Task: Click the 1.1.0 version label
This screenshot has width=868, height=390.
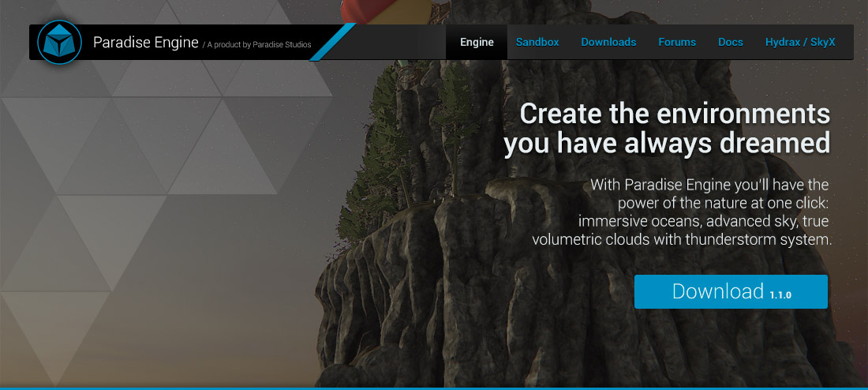Action: (x=780, y=295)
